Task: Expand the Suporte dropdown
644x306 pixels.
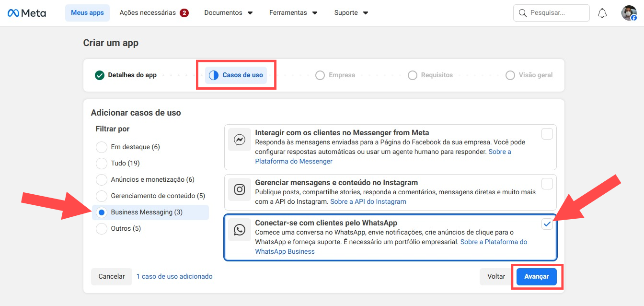Action: click(351, 13)
